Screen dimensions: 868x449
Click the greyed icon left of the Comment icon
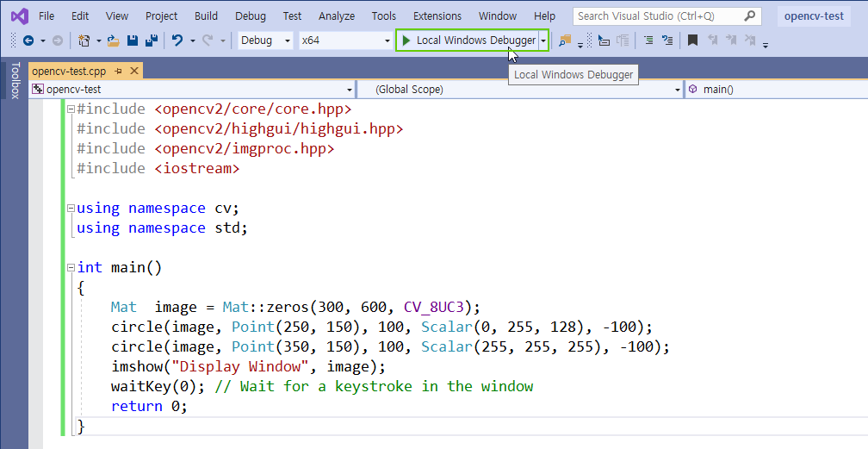623,41
